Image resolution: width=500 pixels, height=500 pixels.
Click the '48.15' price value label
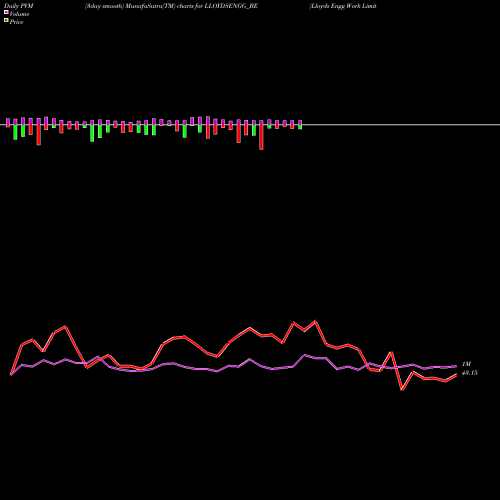[470, 373]
